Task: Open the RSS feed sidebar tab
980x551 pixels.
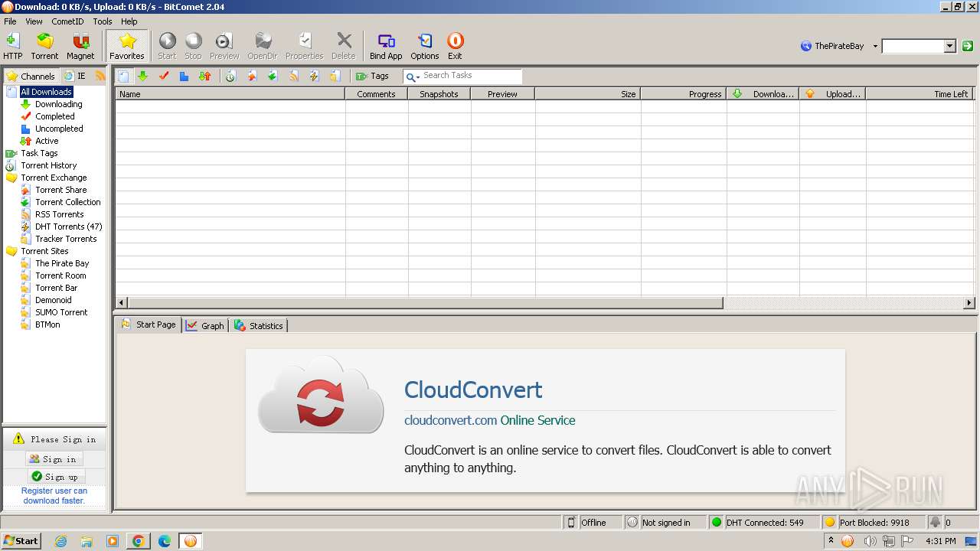Action: point(100,76)
